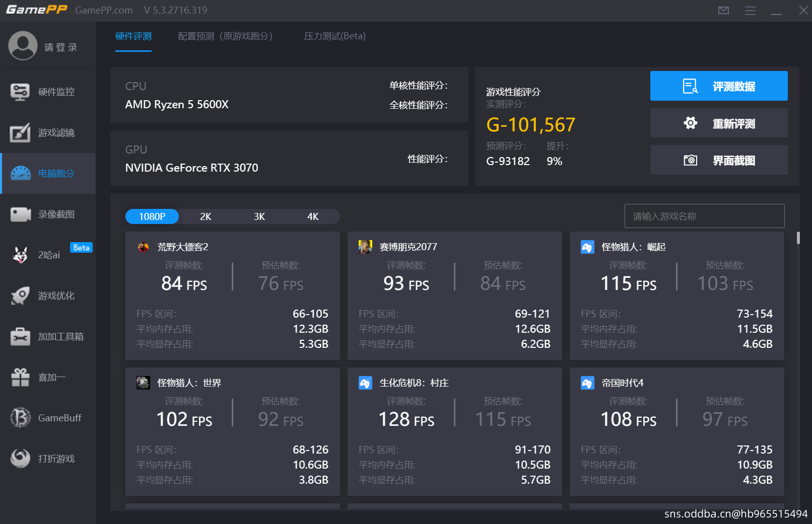Click the 69-121 FPS range value
The image size is (812, 524).
tap(532, 314)
